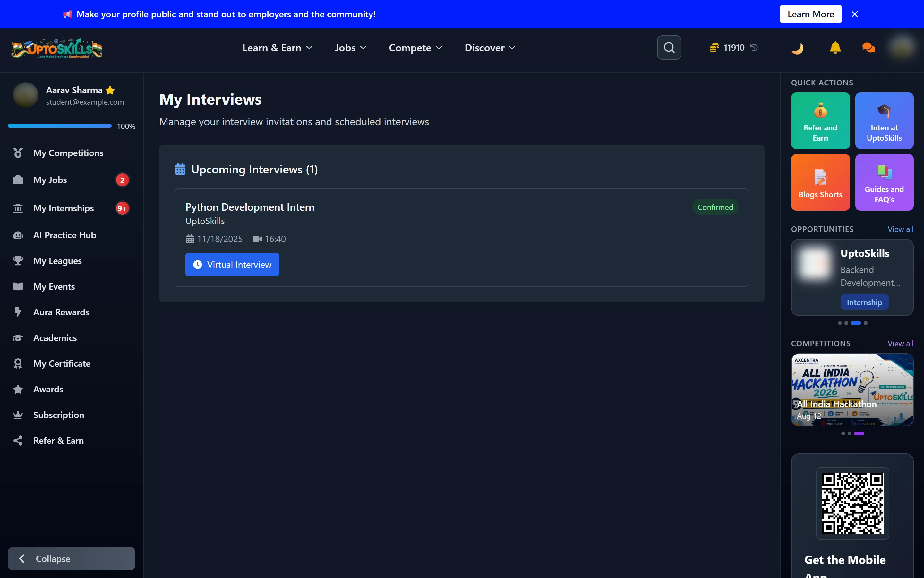Open the Discover dropdown menu

coord(490,48)
